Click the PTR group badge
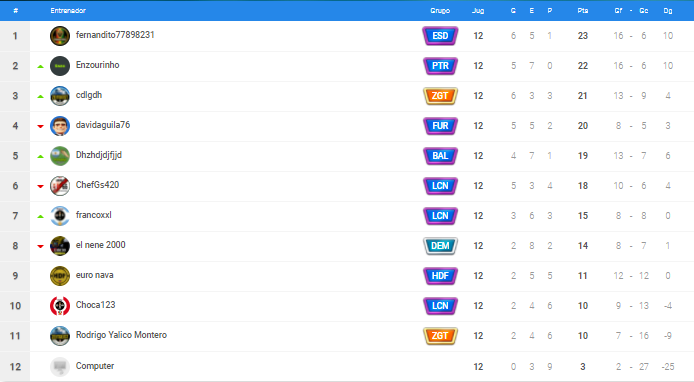Viewport: 694px width, 382px height. [440, 66]
